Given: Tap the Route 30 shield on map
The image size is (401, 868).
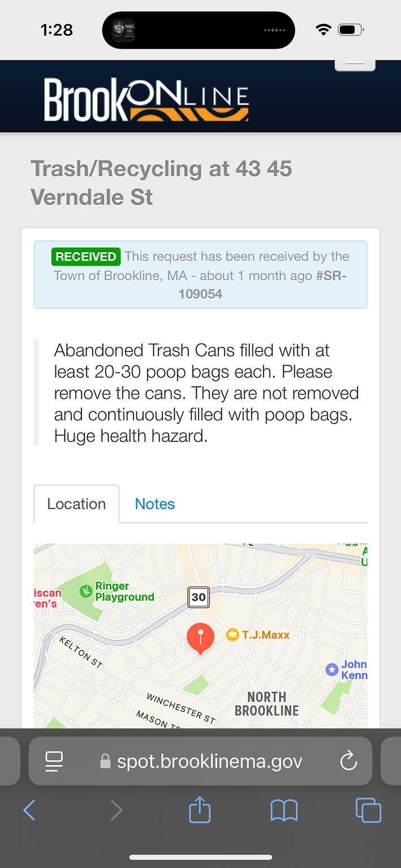Looking at the screenshot, I should click(x=199, y=597).
